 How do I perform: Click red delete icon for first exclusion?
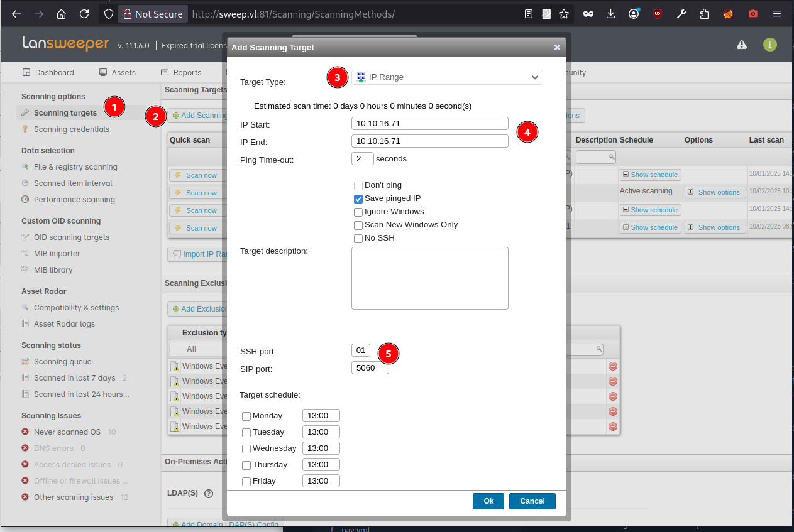[x=612, y=366]
